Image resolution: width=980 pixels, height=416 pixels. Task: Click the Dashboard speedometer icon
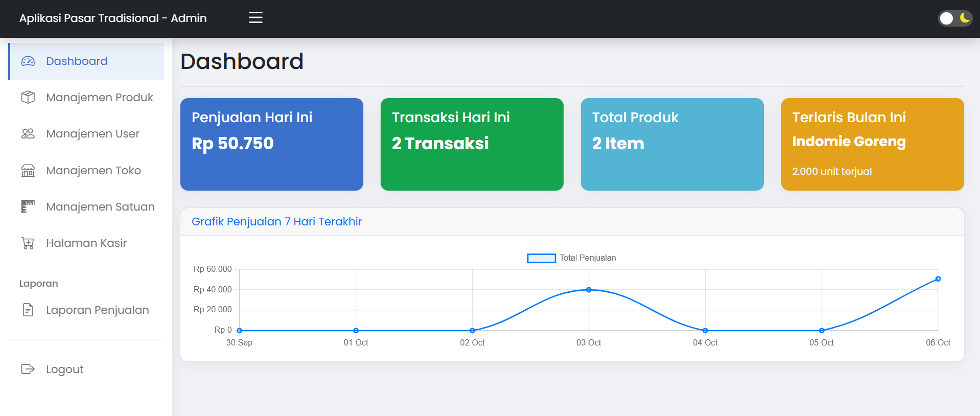(x=28, y=61)
